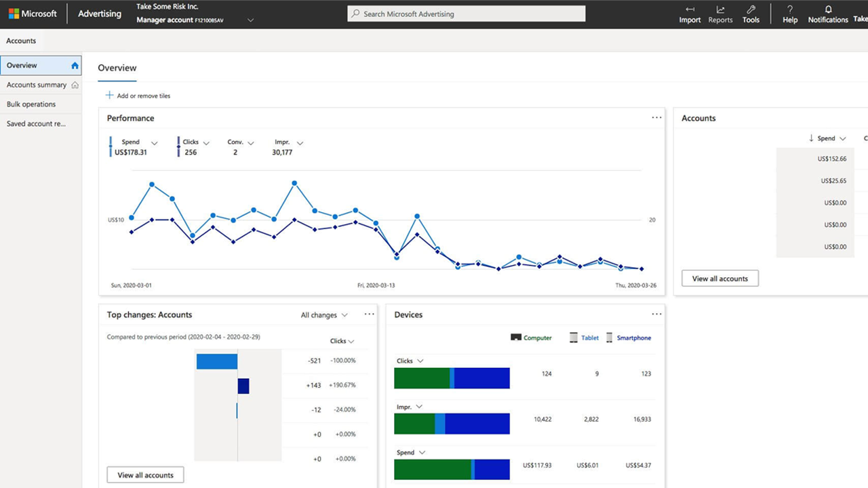Click the US$152.66 spend value
The image size is (868, 488).
tap(832, 159)
